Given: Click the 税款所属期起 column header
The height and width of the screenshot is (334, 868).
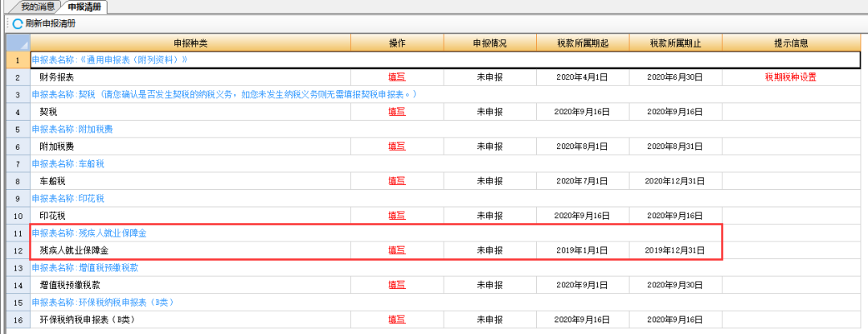Looking at the screenshot, I should click(583, 43).
